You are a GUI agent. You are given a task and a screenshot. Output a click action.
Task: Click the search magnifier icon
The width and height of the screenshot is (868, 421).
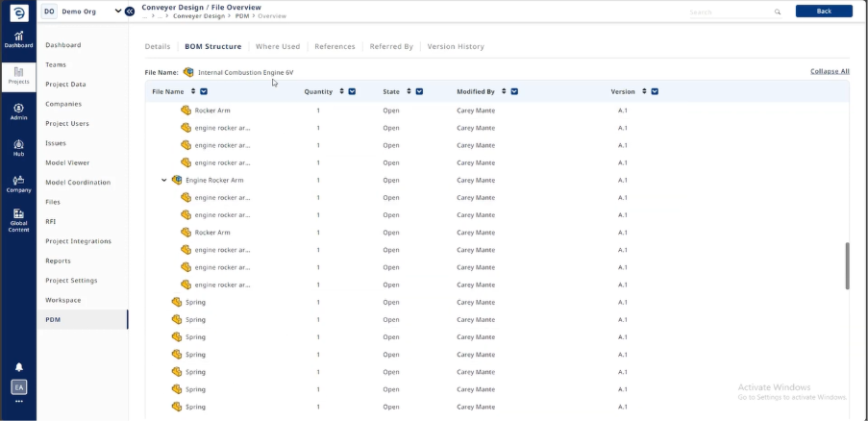(x=778, y=12)
